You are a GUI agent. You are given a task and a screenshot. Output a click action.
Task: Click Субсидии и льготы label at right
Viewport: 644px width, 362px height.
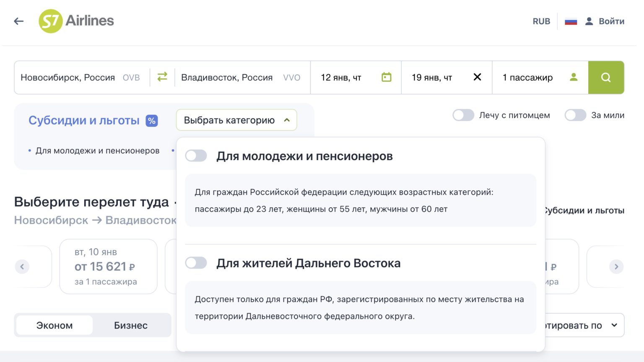[585, 210]
